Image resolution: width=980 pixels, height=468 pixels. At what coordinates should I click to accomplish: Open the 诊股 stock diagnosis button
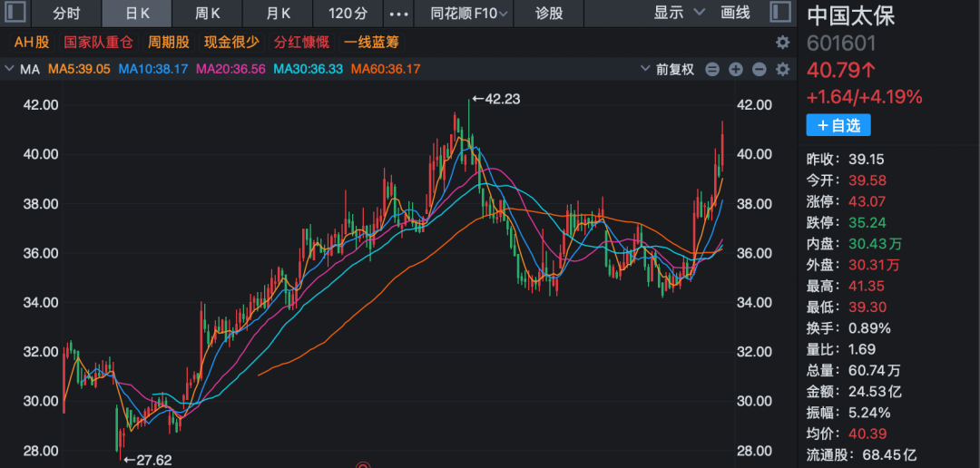coord(549,14)
